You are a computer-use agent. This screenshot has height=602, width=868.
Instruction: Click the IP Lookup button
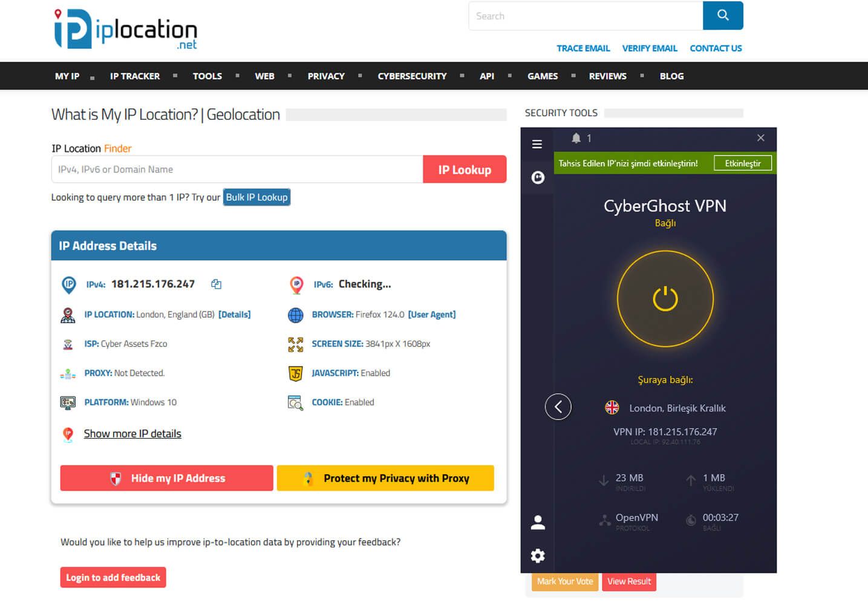(465, 169)
